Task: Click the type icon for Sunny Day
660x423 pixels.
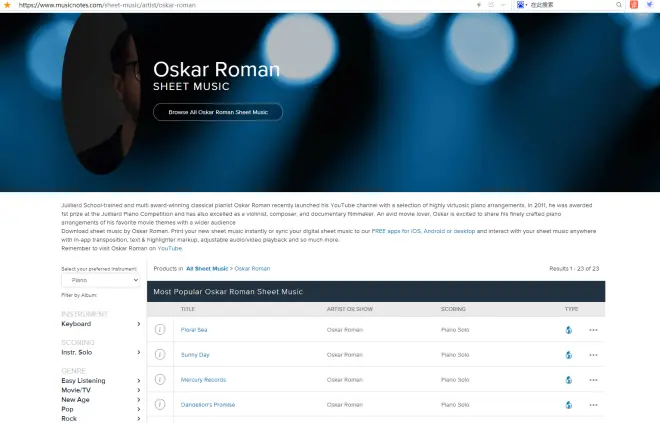Action: pos(569,355)
